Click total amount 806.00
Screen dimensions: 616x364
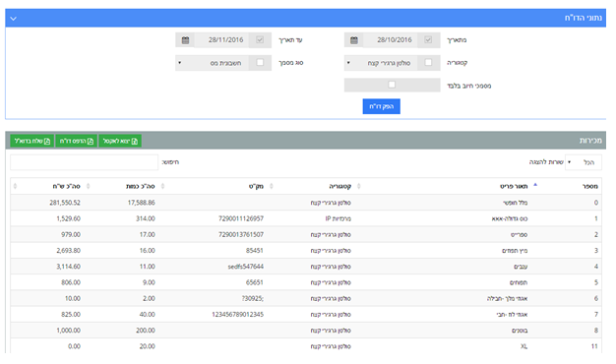point(71,282)
